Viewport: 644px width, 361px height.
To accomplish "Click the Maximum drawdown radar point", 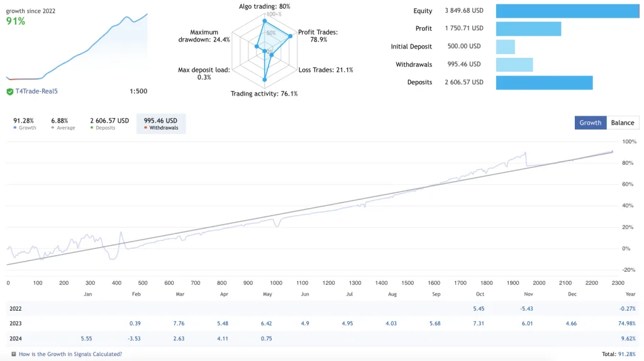I will click(257, 46).
